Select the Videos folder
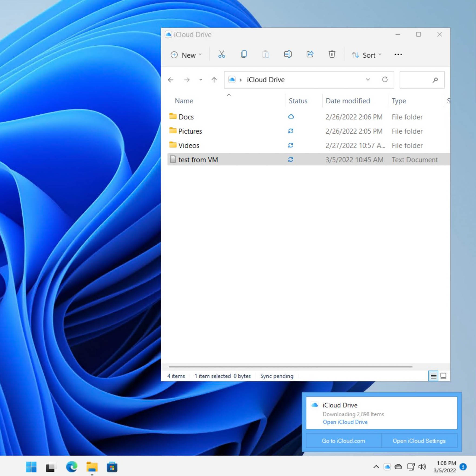This screenshot has height=476, width=476. pyautogui.click(x=189, y=145)
